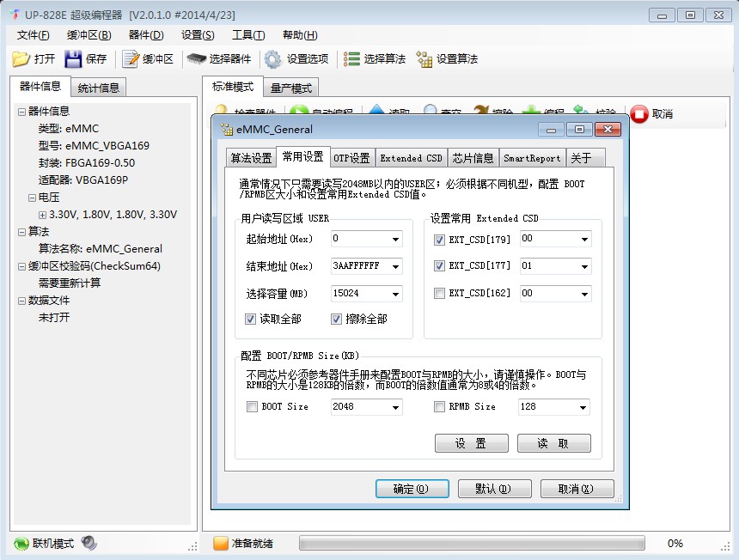Click the select device chip icon
The width and height of the screenshot is (739, 560).
(x=197, y=59)
